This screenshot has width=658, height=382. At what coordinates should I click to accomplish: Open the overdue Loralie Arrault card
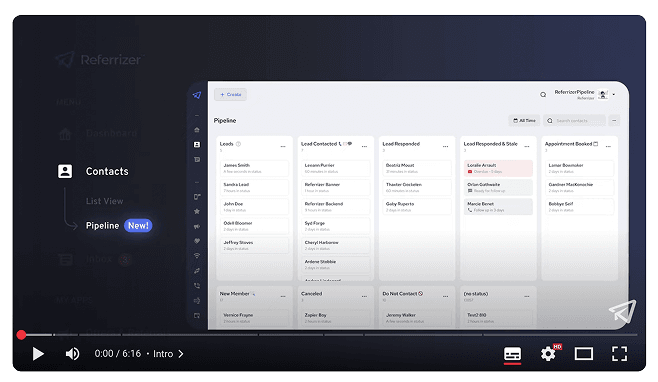point(498,168)
